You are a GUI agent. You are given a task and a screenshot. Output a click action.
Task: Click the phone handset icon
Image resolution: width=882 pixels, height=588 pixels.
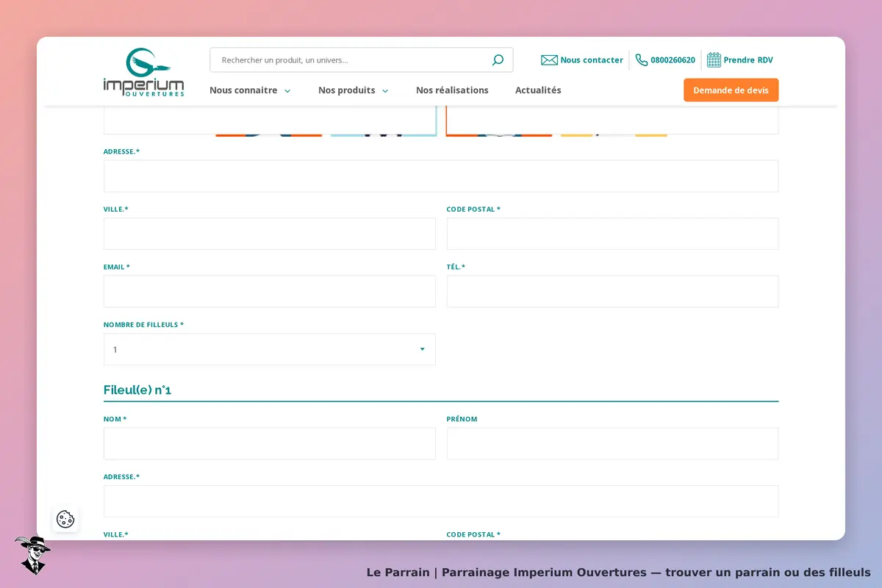pyautogui.click(x=642, y=60)
